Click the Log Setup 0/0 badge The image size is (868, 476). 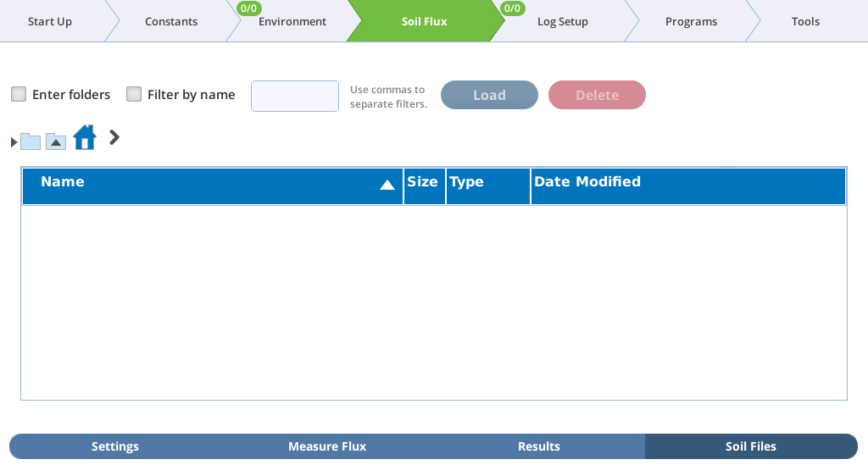(x=512, y=8)
